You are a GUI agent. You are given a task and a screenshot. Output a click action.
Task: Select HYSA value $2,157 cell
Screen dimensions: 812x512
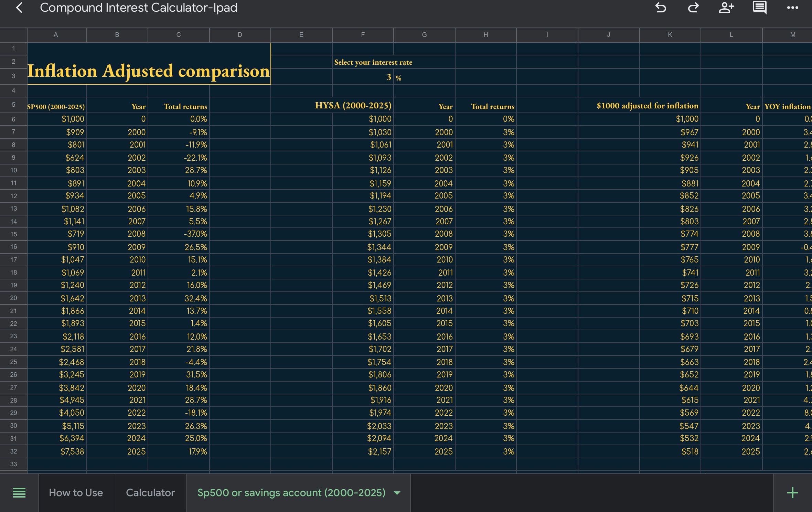(363, 451)
